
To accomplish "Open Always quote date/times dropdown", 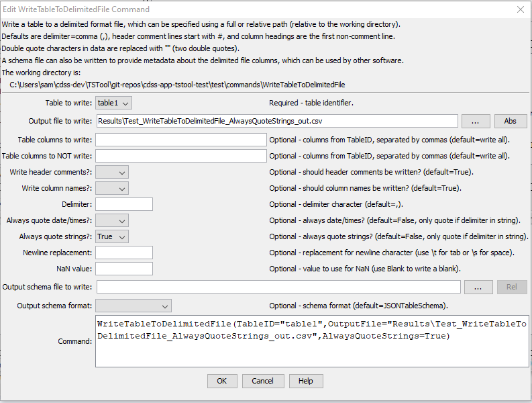I will (111, 220).
